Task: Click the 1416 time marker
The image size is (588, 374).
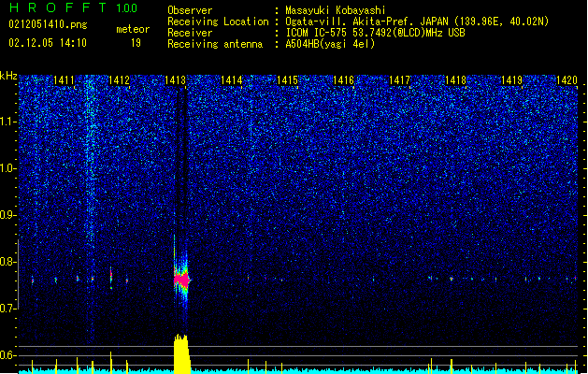Action: (343, 80)
